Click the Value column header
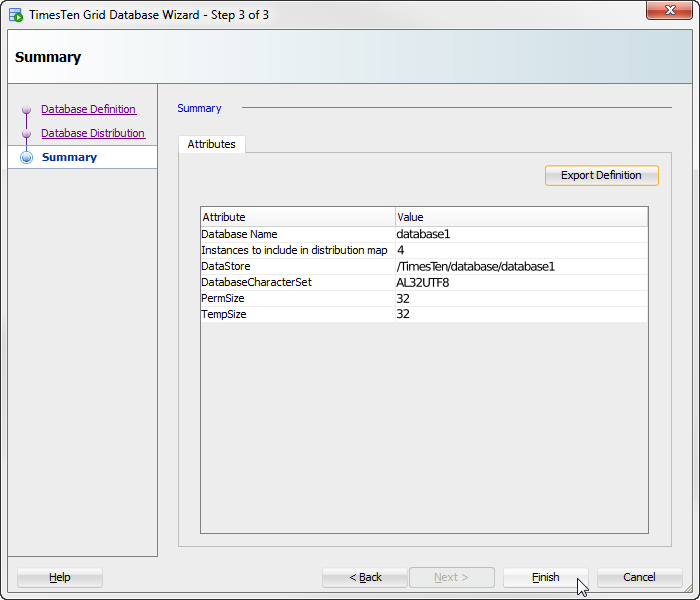The height and width of the screenshot is (600, 700). [521, 217]
